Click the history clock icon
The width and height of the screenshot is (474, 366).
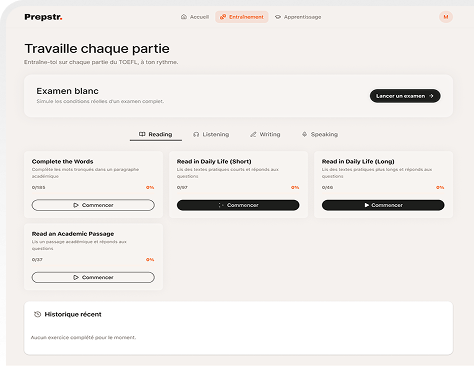[x=37, y=314]
